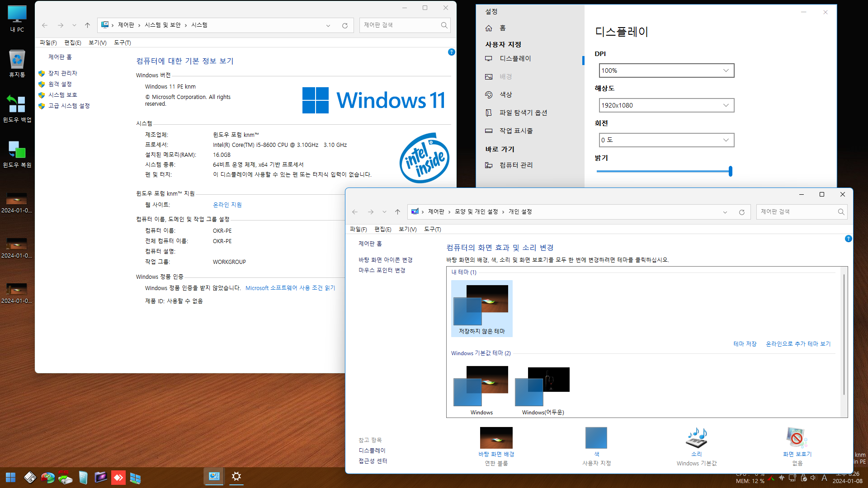Click 온라인 지원 website link
Screen dimensions: 868x488
click(227, 205)
